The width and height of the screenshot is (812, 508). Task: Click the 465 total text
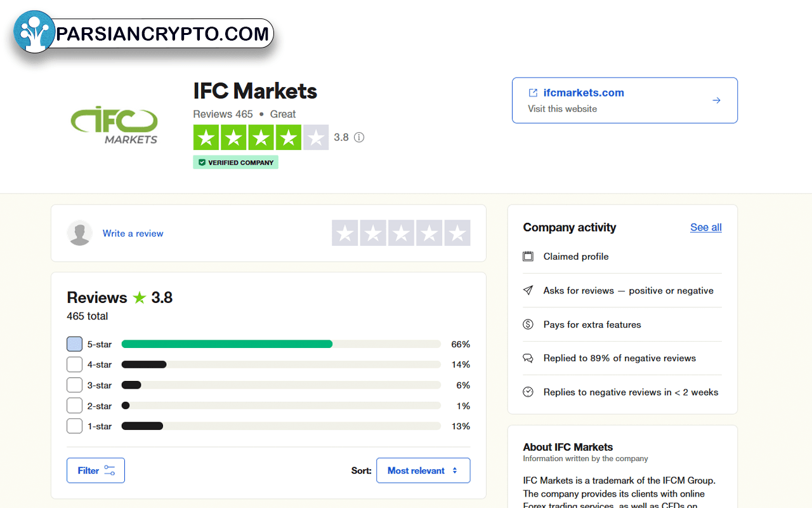(x=88, y=316)
